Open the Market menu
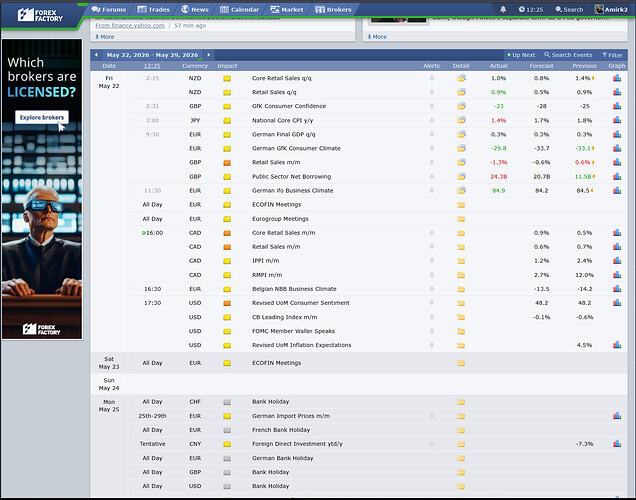636x500 pixels. tap(287, 9)
